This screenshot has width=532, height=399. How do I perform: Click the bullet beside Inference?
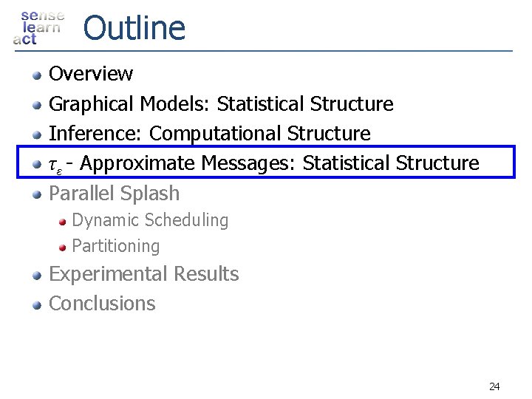(x=36, y=134)
